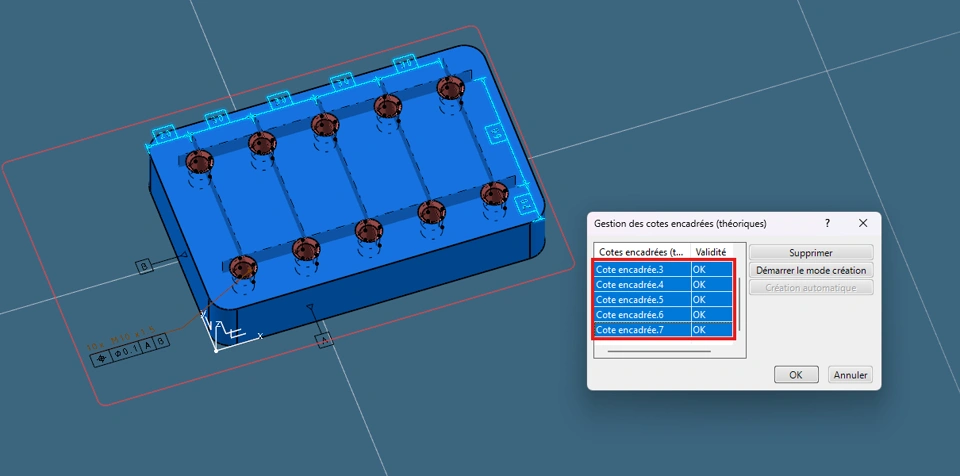Close the Gestion des cotes encadrées dialog

click(x=863, y=224)
